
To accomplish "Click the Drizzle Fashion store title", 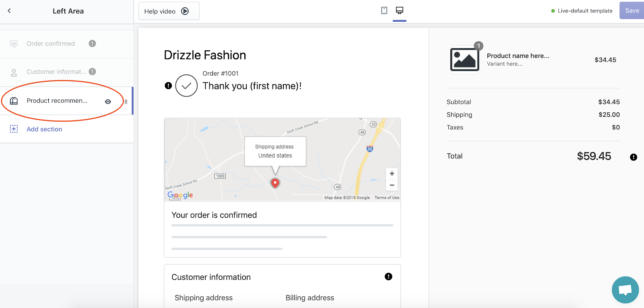I will 205,55.
